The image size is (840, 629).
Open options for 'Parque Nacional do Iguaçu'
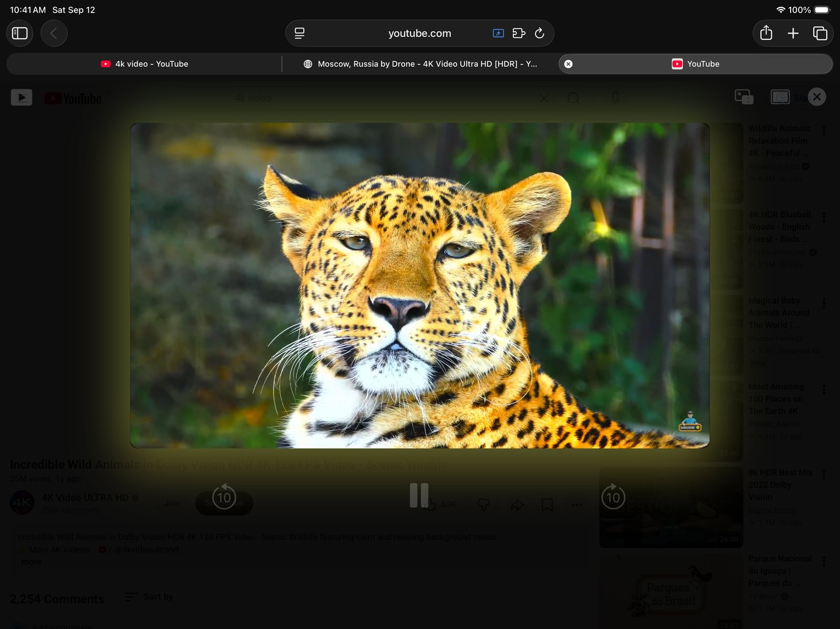click(824, 561)
